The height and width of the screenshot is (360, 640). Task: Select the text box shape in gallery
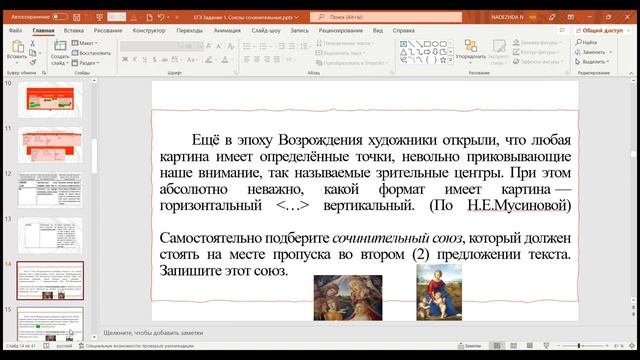pos(403,44)
